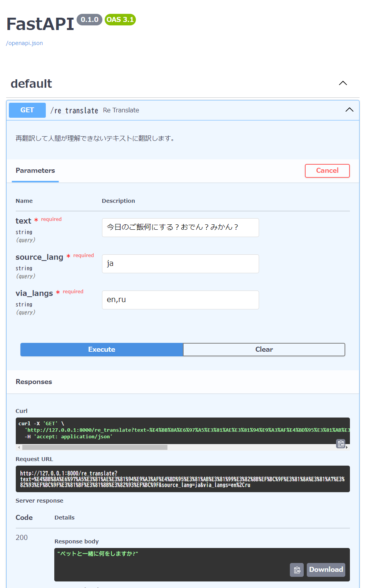Image resolution: width=368 pixels, height=588 pixels.
Task: Open the /openapi.json link
Action: (24, 43)
